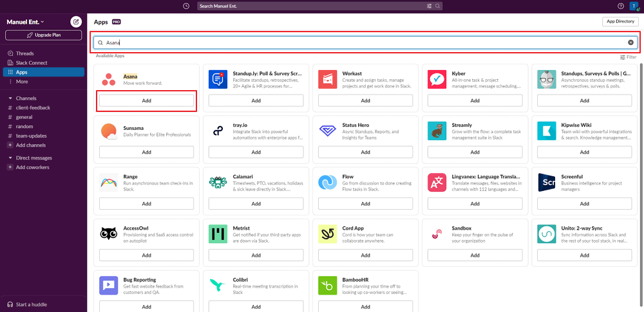Add the Sunsama app
Image resolution: width=644 pixels, height=312 pixels.
[147, 152]
